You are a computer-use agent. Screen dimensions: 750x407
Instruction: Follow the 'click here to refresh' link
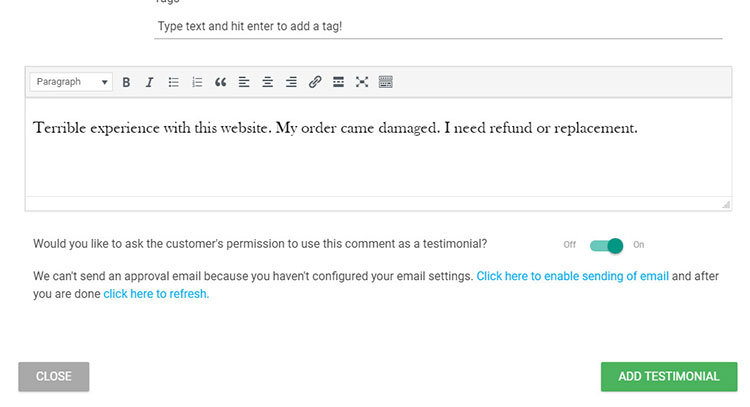[x=156, y=294]
